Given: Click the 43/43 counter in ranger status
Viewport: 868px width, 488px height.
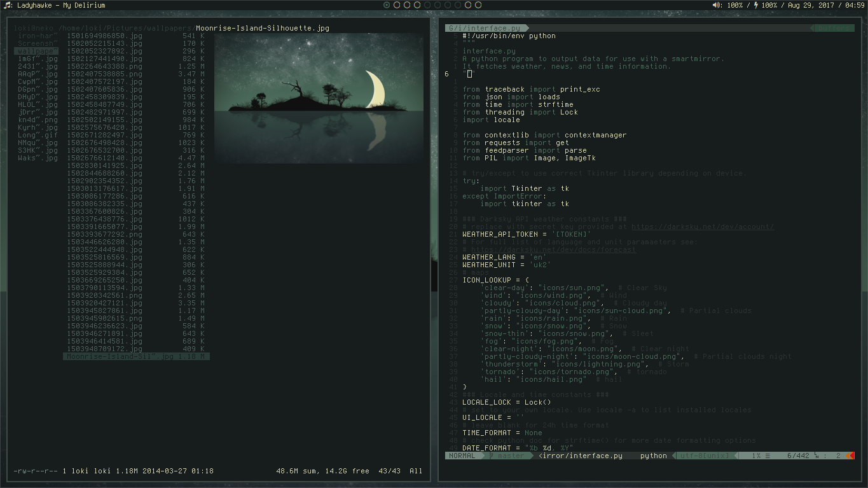Looking at the screenshot, I should (389, 471).
